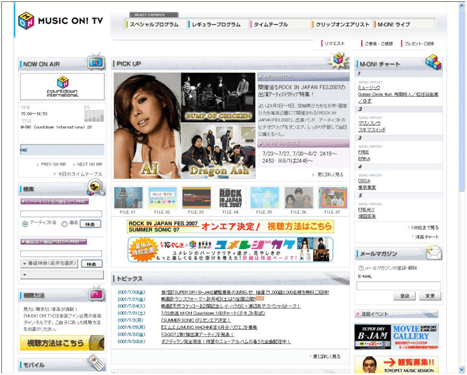This screenshot has height=375, width=467.
Task: Open the SUPER DRY B-JAM banner
Action: pos(372,336)
